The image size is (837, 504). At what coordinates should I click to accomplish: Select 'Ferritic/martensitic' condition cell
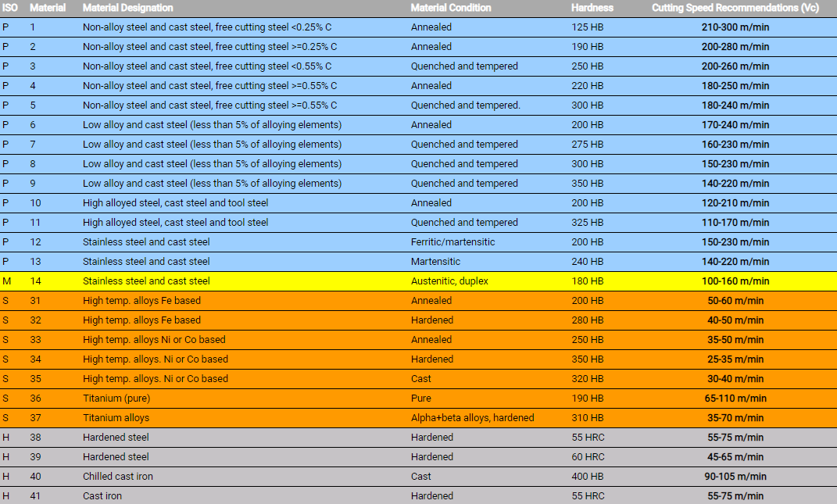pyautogui.click(x=452, y=242)
